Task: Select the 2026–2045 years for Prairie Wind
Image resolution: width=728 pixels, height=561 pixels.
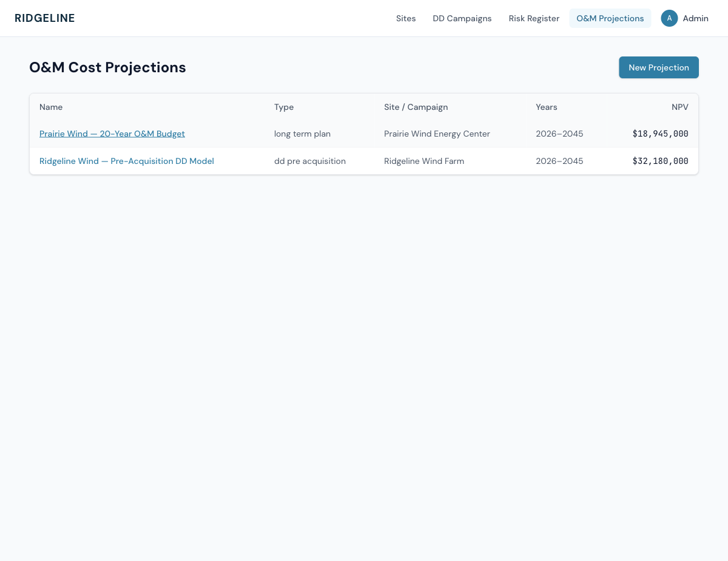Action: [559, 134]
